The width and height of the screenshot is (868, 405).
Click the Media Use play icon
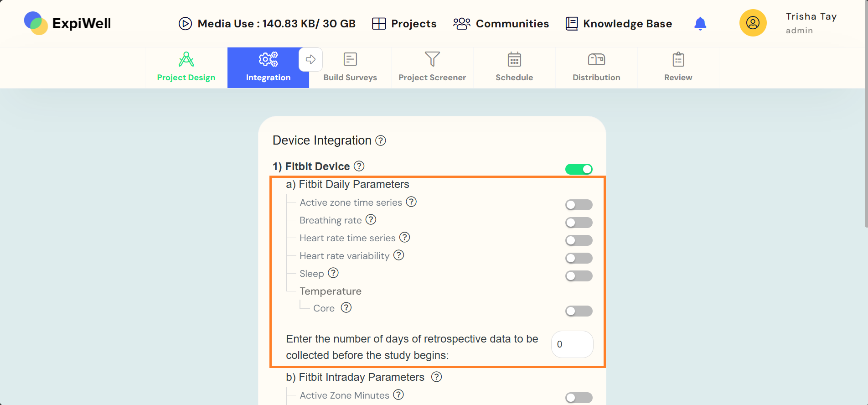[x=185, y=23]
